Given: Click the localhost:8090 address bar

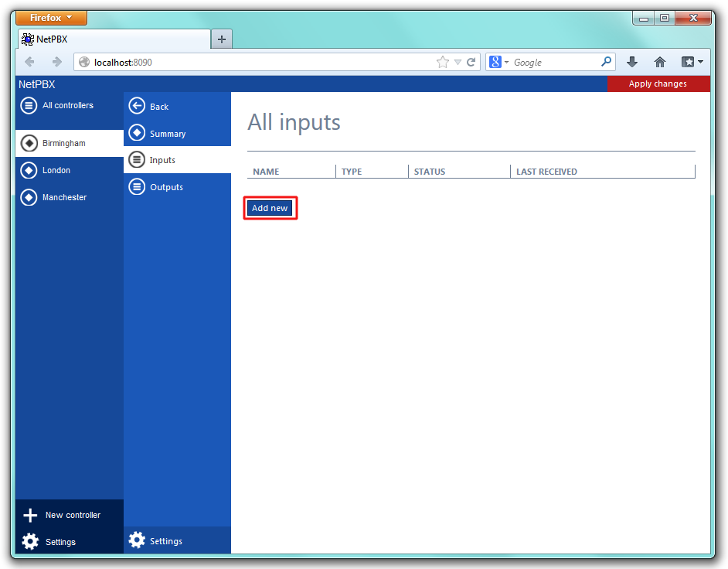Looking at the screenshot, I should [255, 63].
